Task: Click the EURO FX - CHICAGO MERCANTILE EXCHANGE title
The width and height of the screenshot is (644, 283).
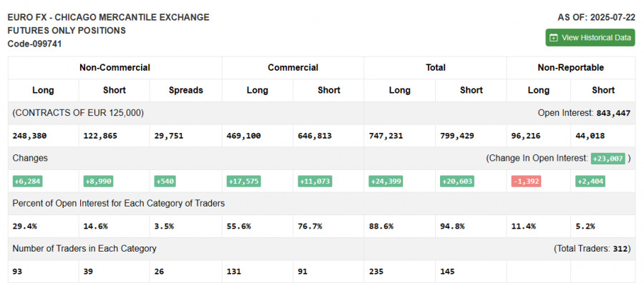Action: (109, 18)
